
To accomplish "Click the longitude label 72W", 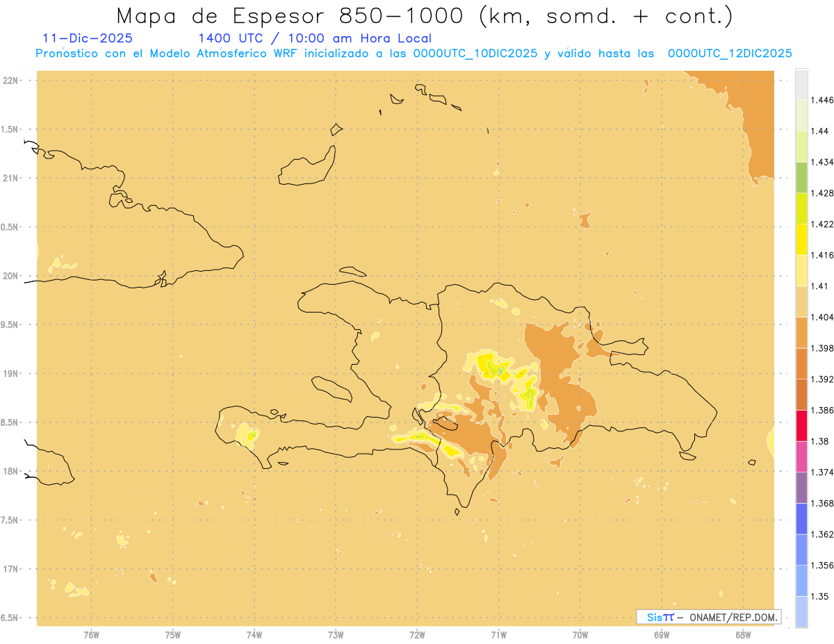I will click(x=418, y=635).
